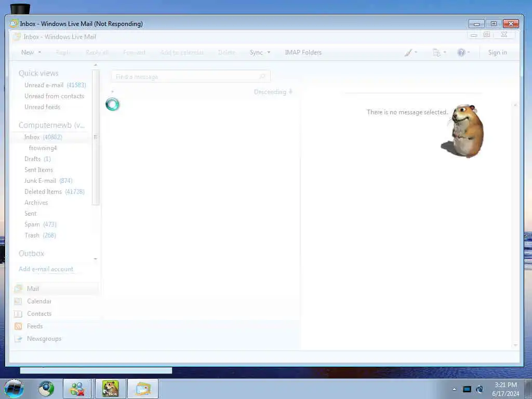
Task: Click Add e-mail account link
Action: 46,269
